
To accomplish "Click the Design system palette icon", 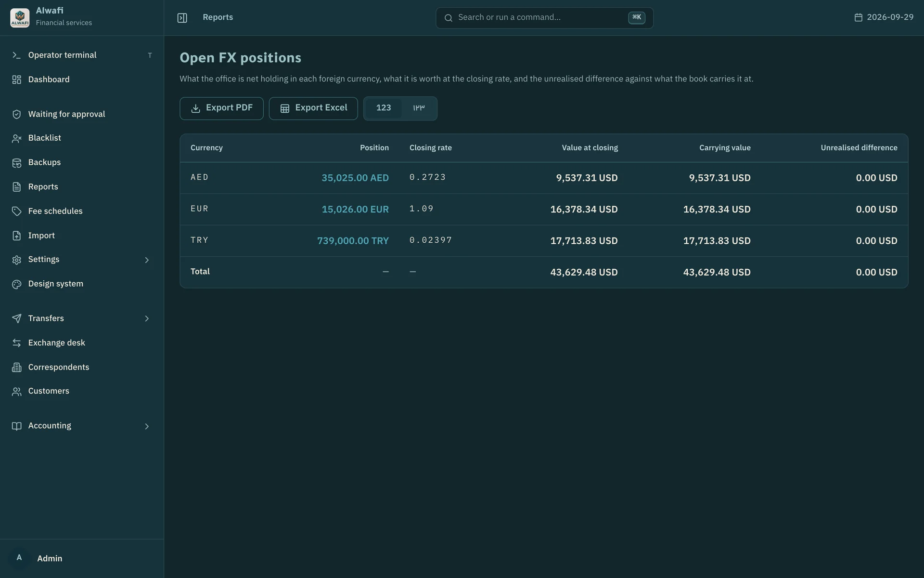I will [x=16, y=284].
